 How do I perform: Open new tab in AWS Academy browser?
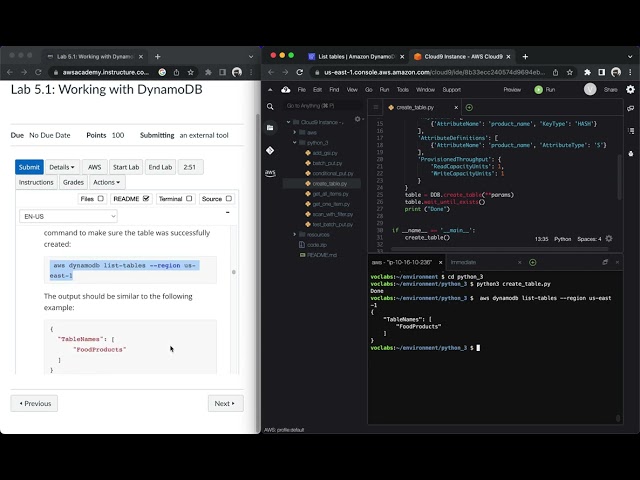(x=158, y=57)
